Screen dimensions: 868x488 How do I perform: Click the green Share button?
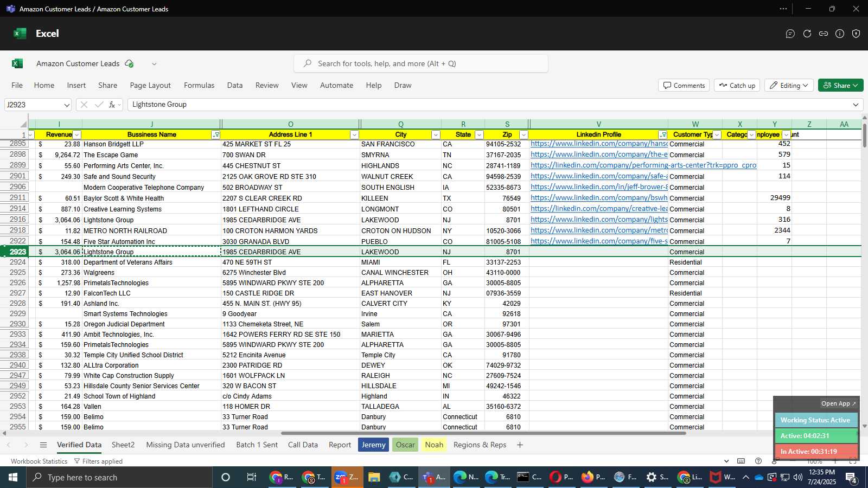(x=840, y=85)
